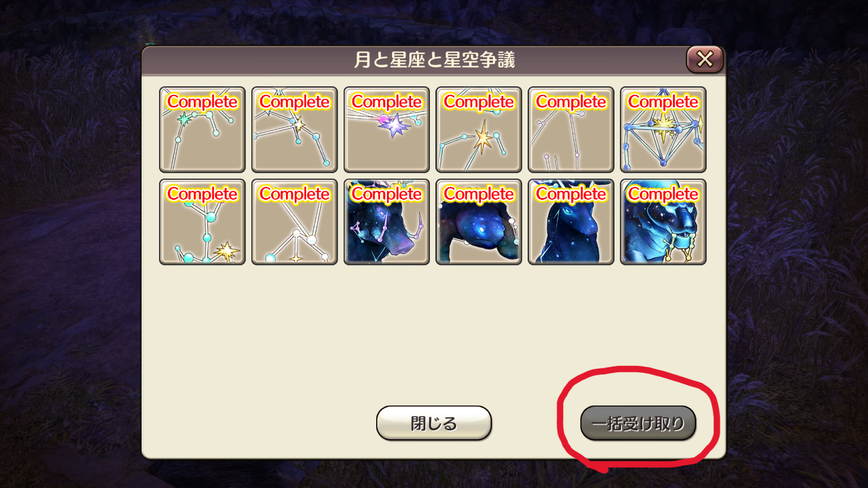
Task: Open the blue lion face tile
Action: (663, 222)
